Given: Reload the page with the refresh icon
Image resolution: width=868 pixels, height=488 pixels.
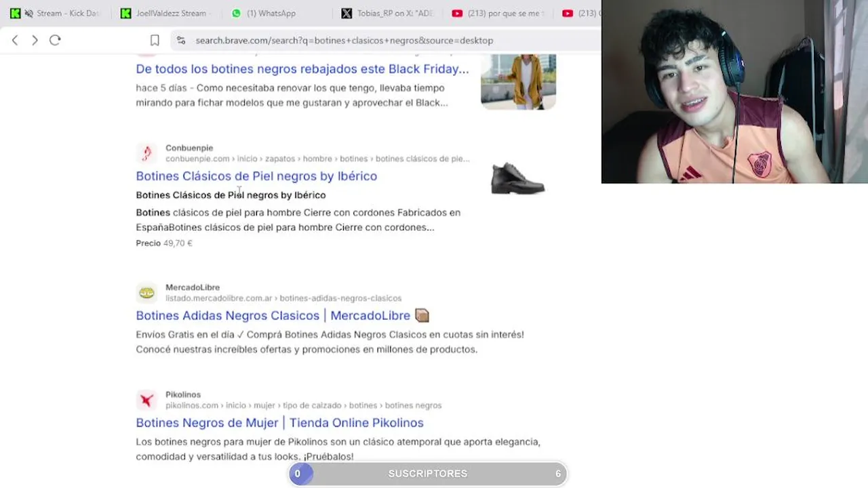Looking at the screenshot, I should [x=55, y=40].
